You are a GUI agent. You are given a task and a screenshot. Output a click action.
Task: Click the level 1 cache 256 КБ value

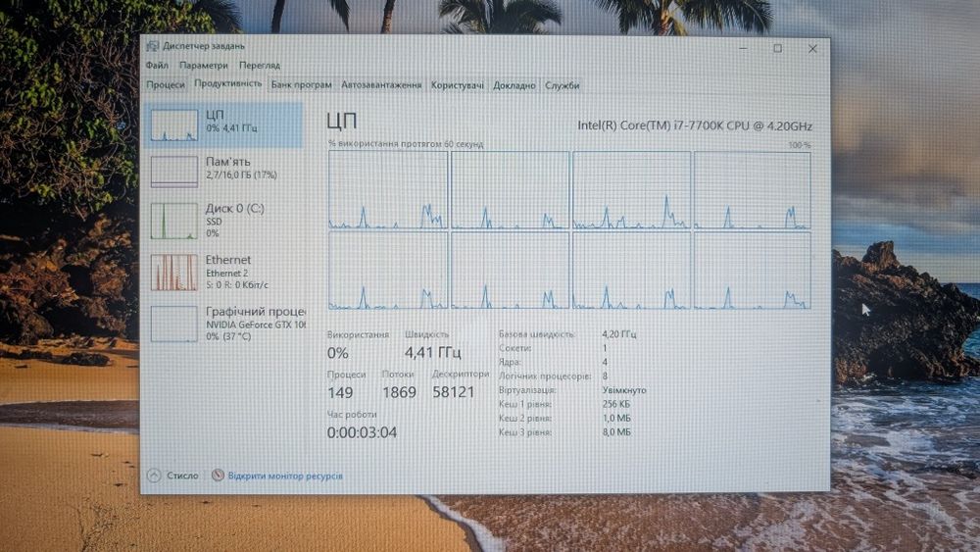616,404
